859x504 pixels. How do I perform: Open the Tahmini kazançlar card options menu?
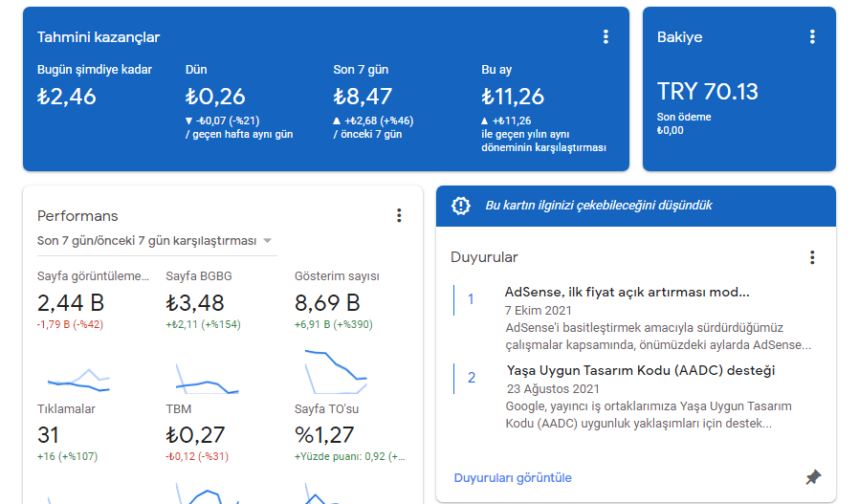pos(606,36)
